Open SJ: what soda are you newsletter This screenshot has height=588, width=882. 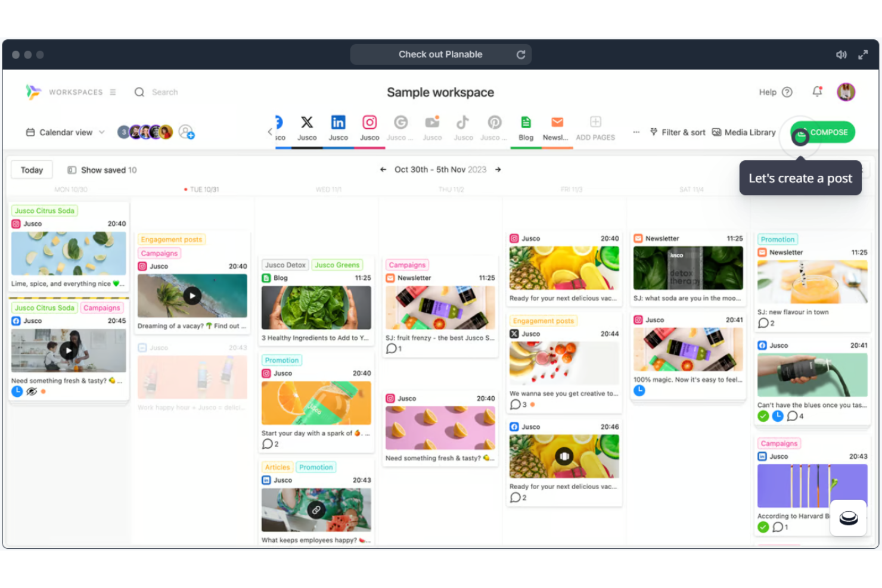(x=688, y=268)
